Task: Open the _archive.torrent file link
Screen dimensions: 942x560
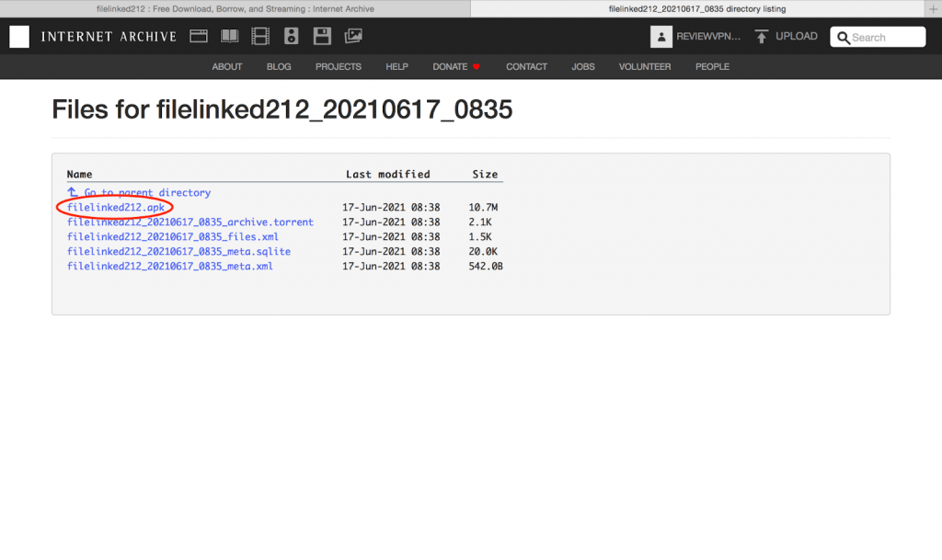Action: 190,223
